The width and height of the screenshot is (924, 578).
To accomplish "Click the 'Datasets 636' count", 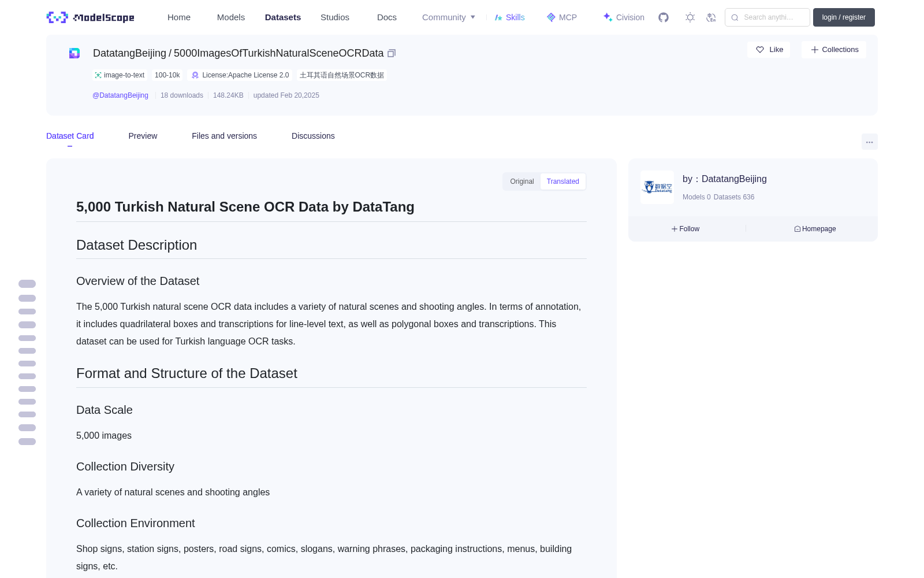I will tap(734, 197).
